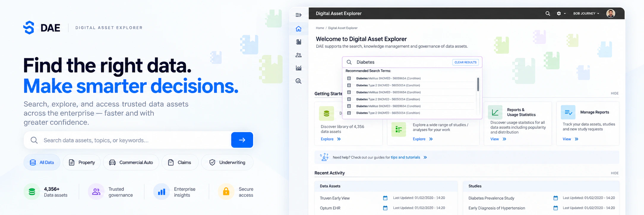Click calendar icon beside Early Diagnosis of Hypertension
Viewport: 644px width, 215px height.
pyautogui.click(x=555, y=208)
